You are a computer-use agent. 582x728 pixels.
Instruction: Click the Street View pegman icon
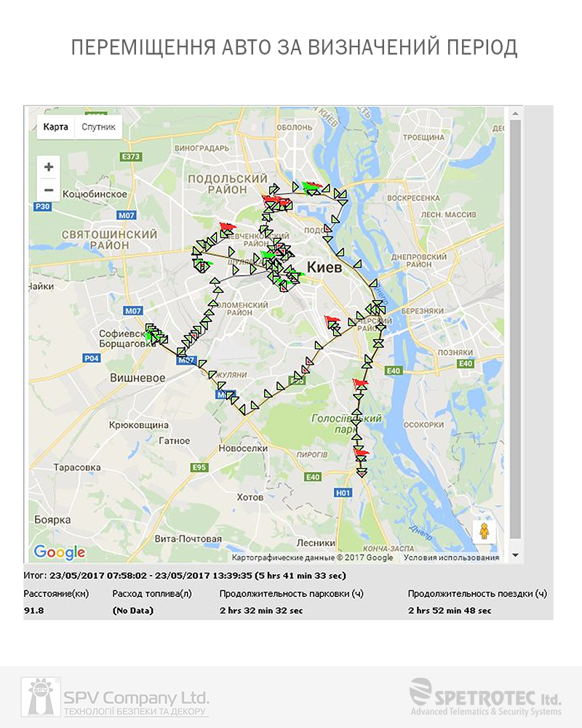tap(485, 532)
